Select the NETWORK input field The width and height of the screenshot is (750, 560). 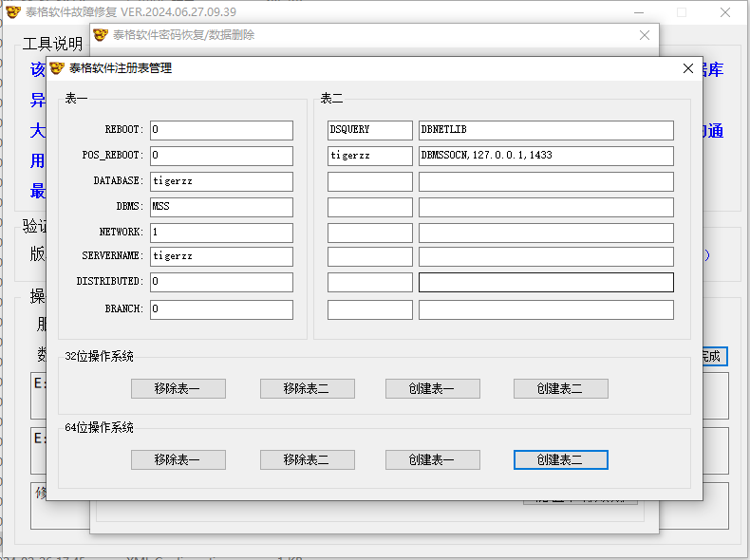click(220, 233)
